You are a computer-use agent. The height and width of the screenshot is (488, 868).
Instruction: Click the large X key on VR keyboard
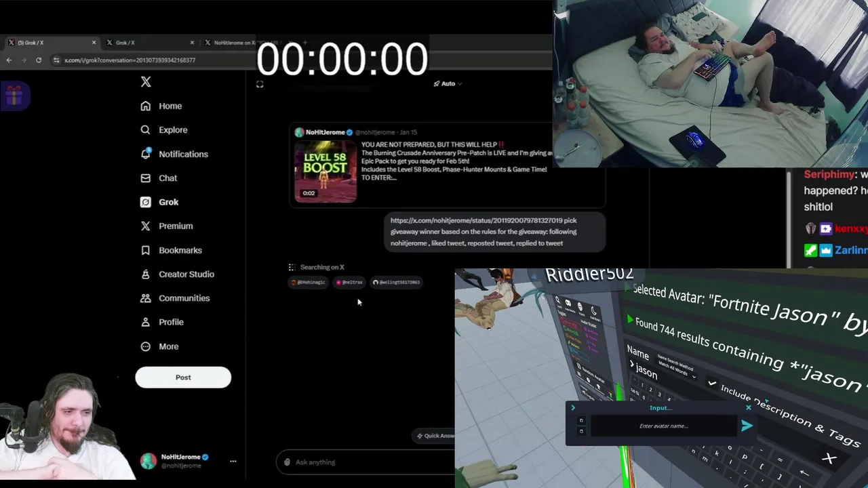click(829, 459)
